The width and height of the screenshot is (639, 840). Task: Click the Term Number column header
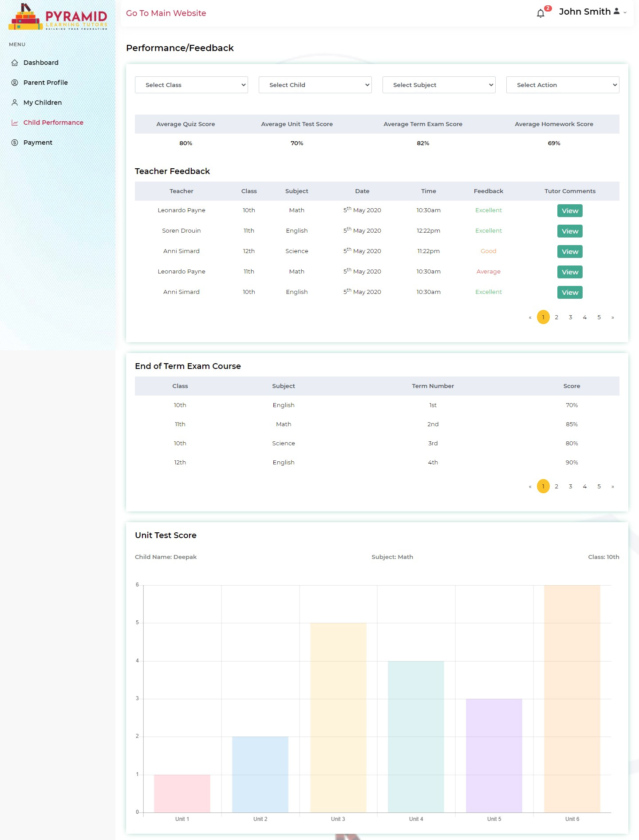coord(433,386)
